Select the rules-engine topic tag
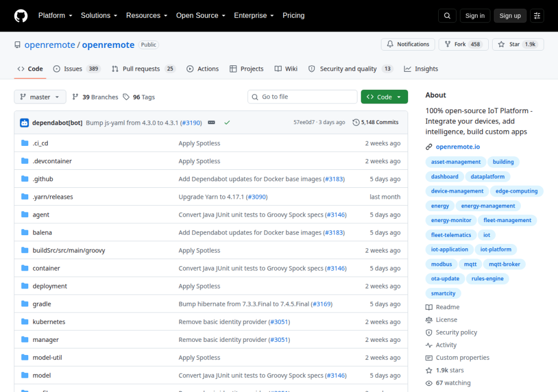Image resolution: width=558 pixels, height=392 pixels. (x=487, y=279)
